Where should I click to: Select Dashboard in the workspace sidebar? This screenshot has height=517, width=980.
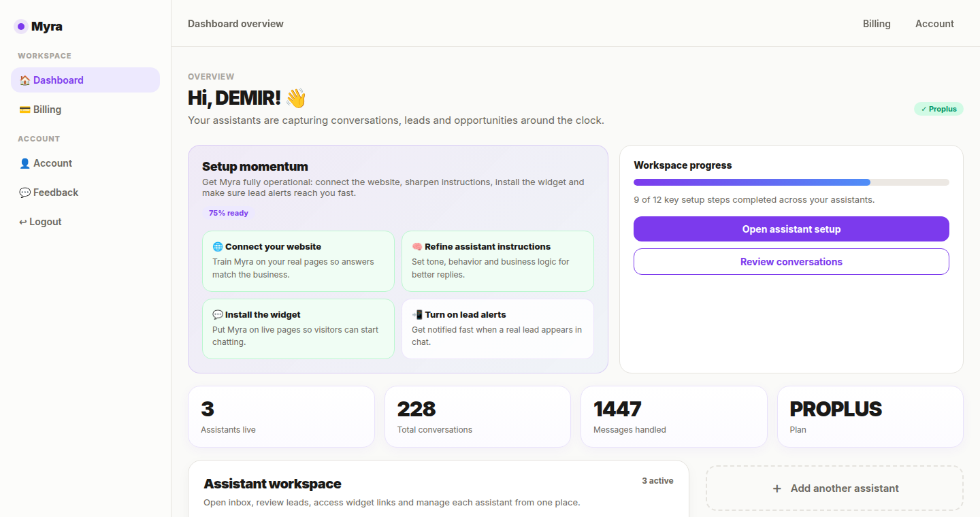58,80
